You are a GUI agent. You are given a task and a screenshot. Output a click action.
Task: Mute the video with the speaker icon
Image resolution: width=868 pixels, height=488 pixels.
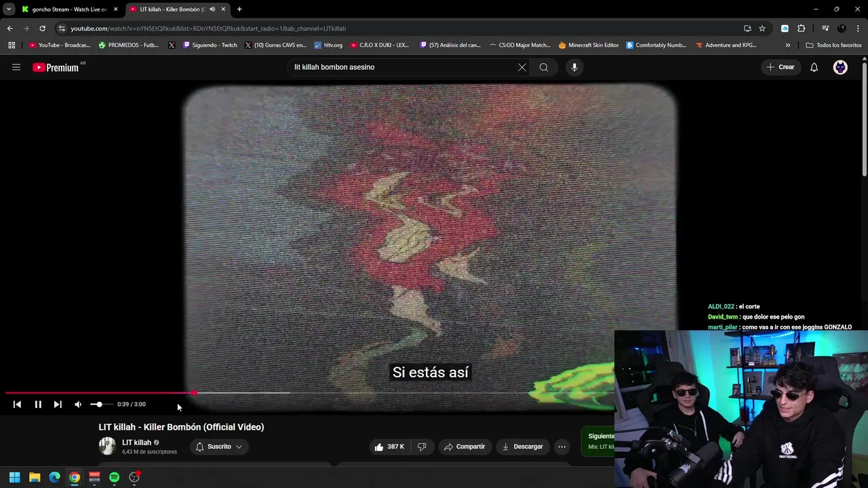click(78, 405)
